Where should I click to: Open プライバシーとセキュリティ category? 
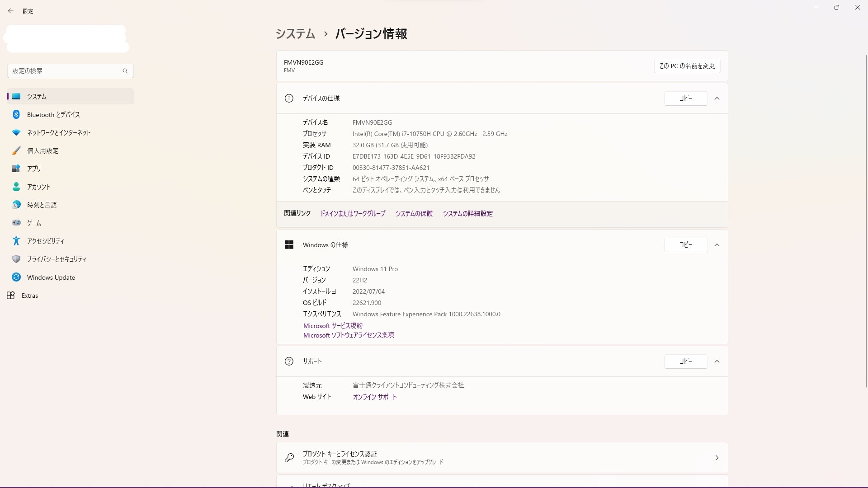click(71, 259)
